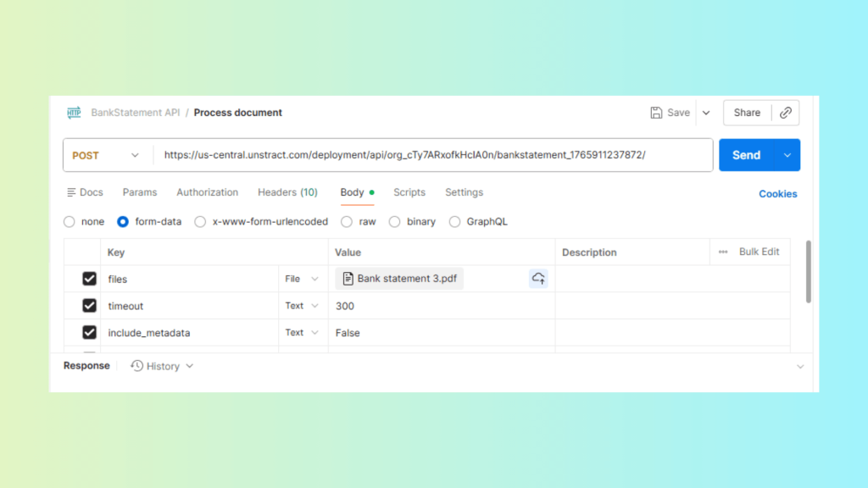Select the raw body type
Screen dimensions: 868x488
click(x=347, y=222)
